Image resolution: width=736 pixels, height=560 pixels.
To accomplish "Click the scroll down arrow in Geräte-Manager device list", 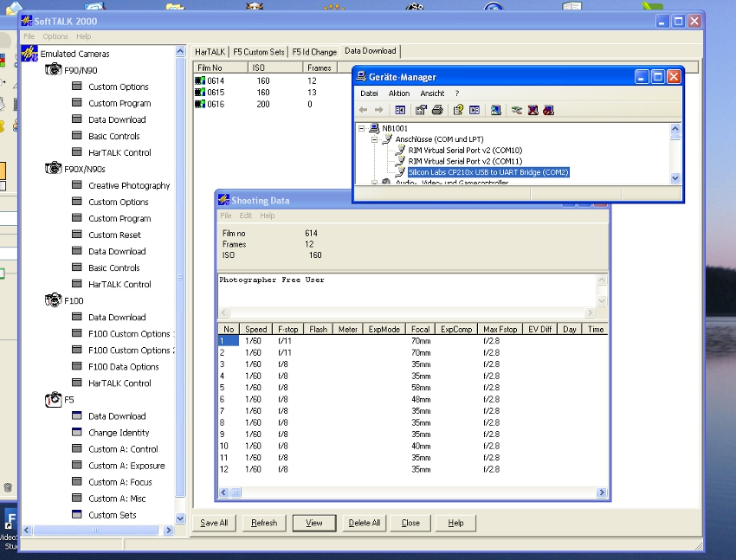I will pos(675,177).
